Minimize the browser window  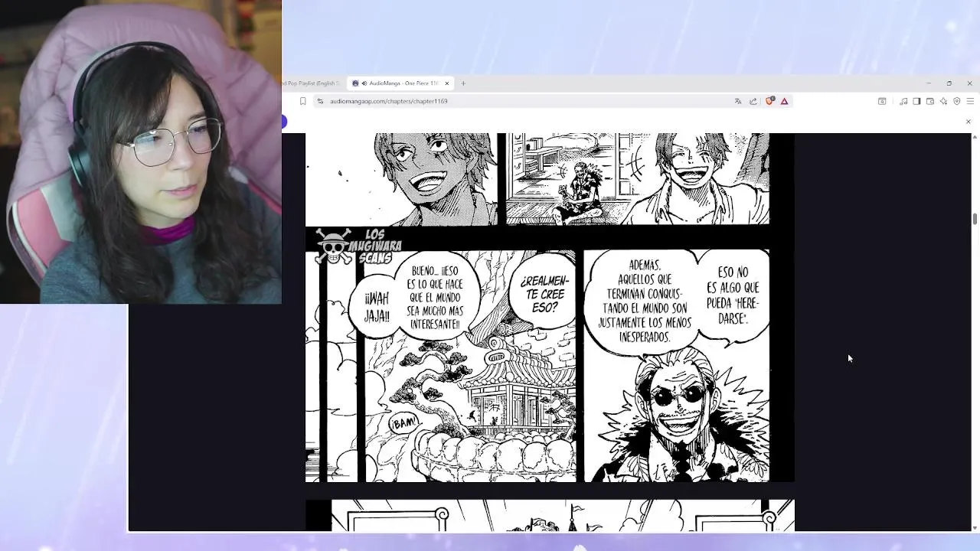click(928, 83)
